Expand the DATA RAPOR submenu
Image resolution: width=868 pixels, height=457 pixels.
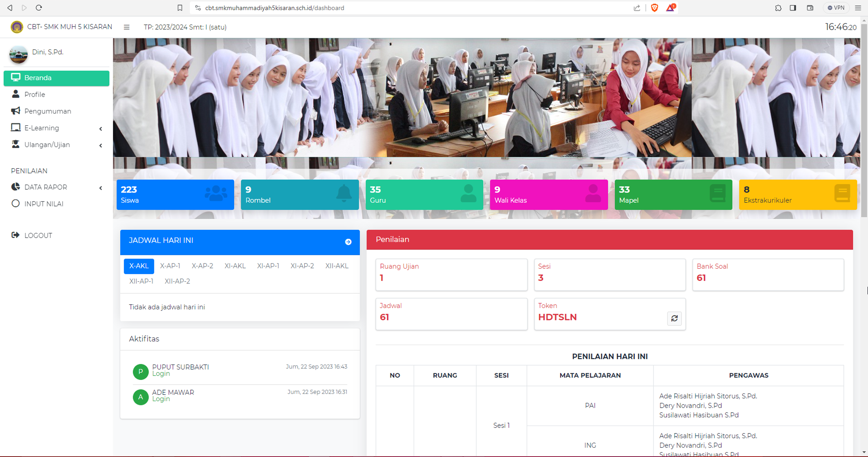coord(56,187)
